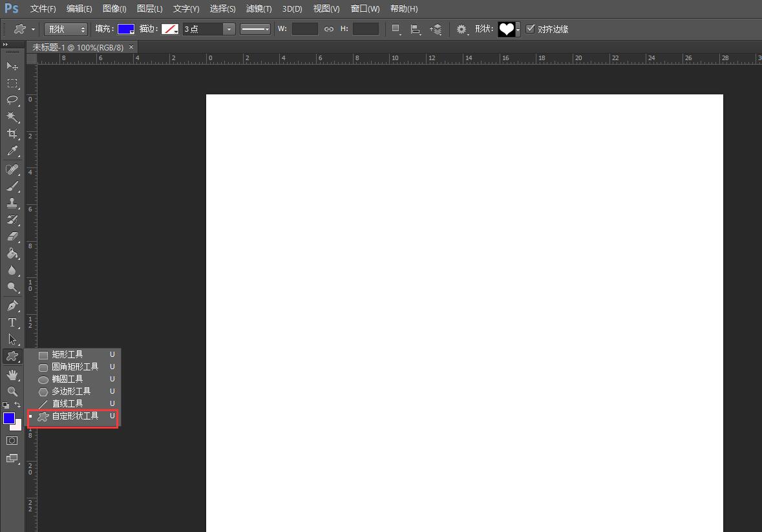Choose the Brush tool
The width and height of the screenshot is (762, 532).
coord(12,186)
